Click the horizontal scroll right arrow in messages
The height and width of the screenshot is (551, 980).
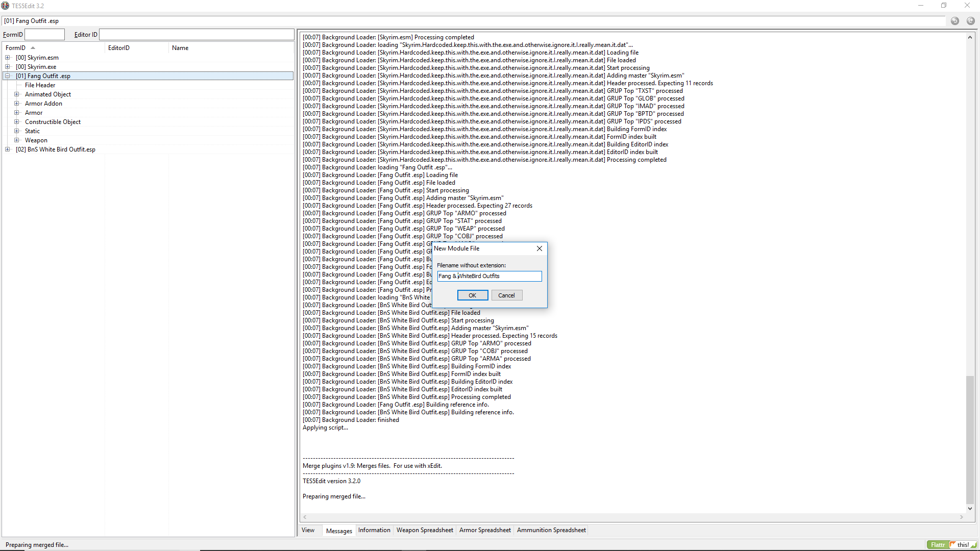point(962,517)
